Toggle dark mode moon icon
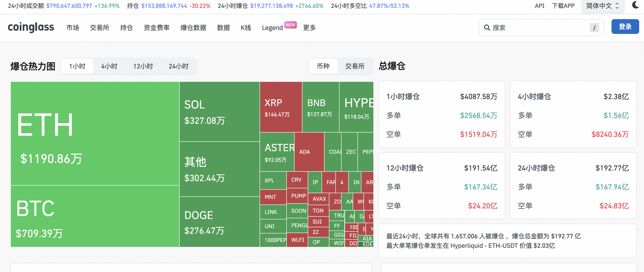This screenshot has height=272, width=644. click(x=636, y=6)
